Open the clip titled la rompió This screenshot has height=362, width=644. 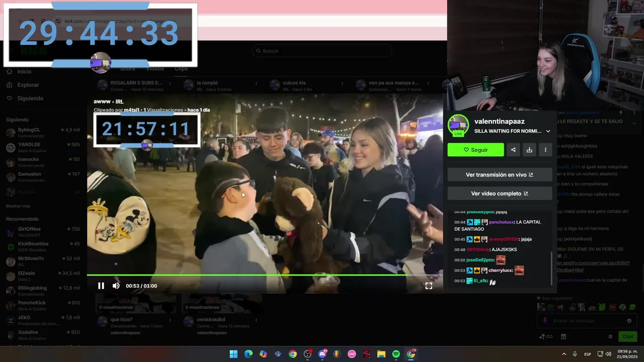[x=207, y=83]
